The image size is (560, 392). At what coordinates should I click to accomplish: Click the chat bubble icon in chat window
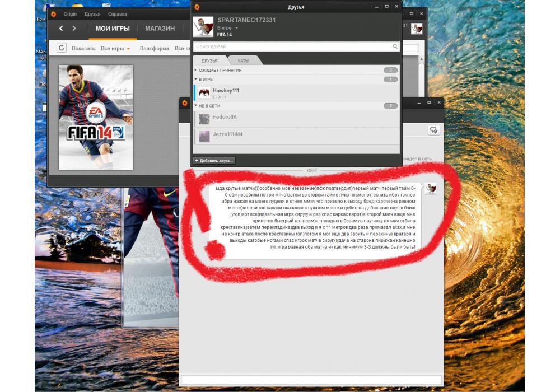(433, 130)
